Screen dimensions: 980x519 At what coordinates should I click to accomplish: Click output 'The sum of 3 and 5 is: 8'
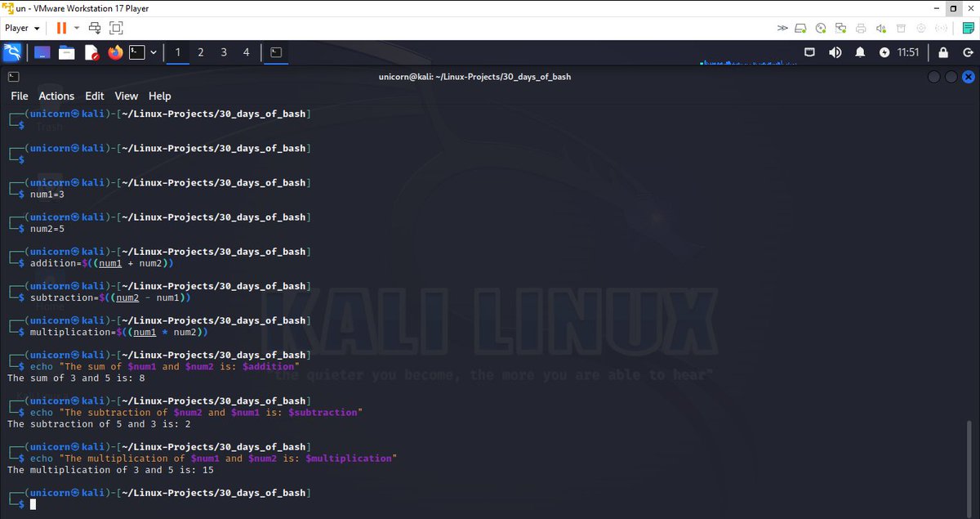(x=76, y=378)
